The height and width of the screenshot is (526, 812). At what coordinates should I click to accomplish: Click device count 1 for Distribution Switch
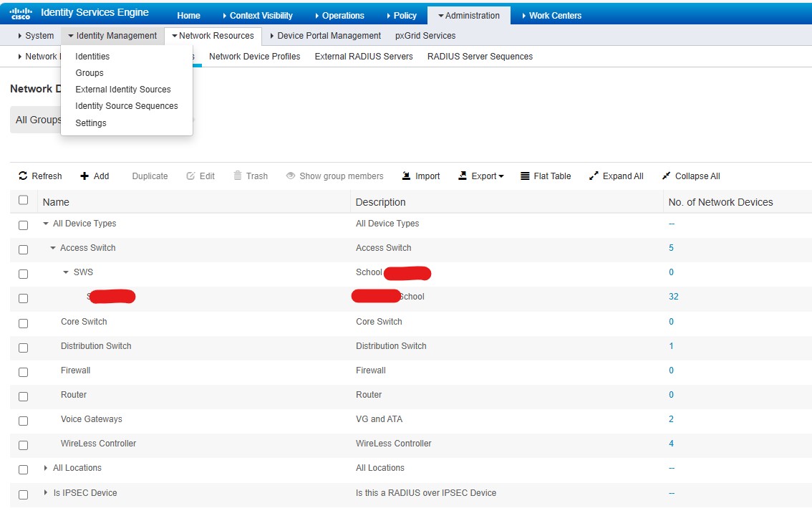(671, 345)
